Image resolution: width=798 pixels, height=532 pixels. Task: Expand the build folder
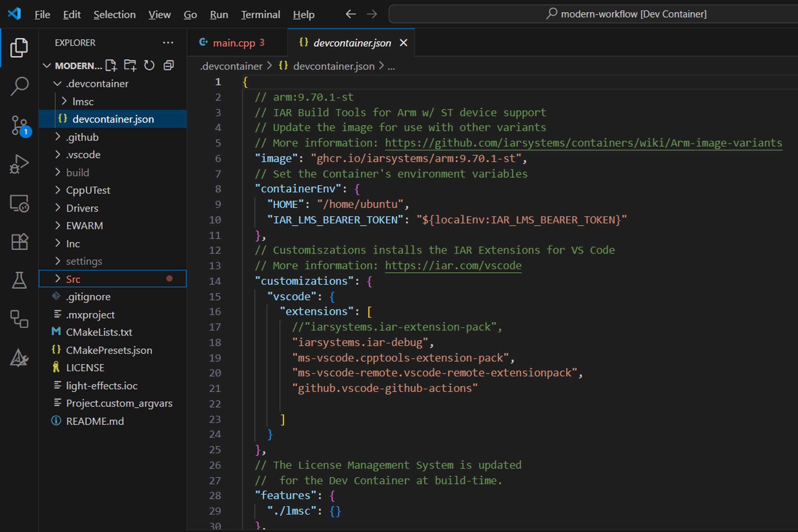[57, 172]
